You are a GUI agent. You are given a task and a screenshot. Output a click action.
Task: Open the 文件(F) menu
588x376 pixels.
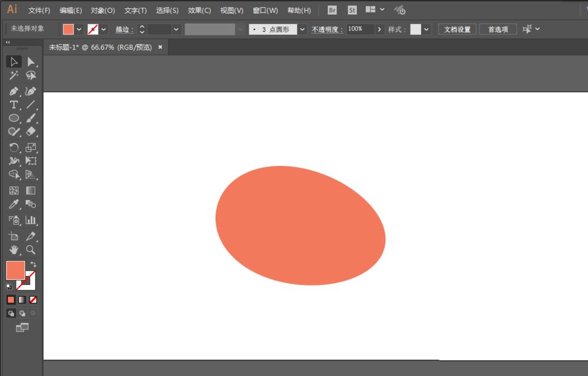[x=39, y=11]
